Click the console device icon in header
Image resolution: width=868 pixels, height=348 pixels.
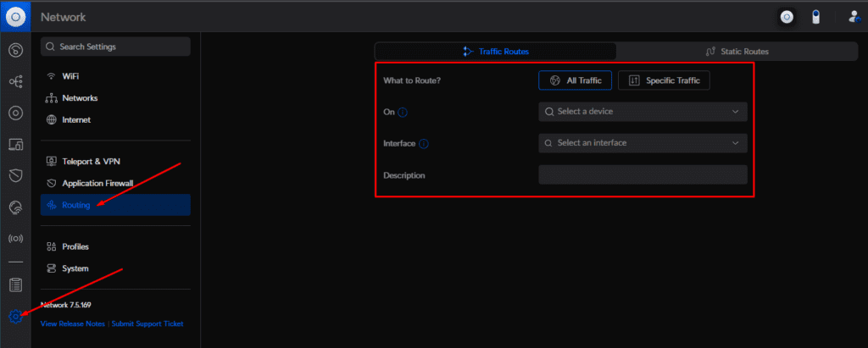[x=787, y=17]
